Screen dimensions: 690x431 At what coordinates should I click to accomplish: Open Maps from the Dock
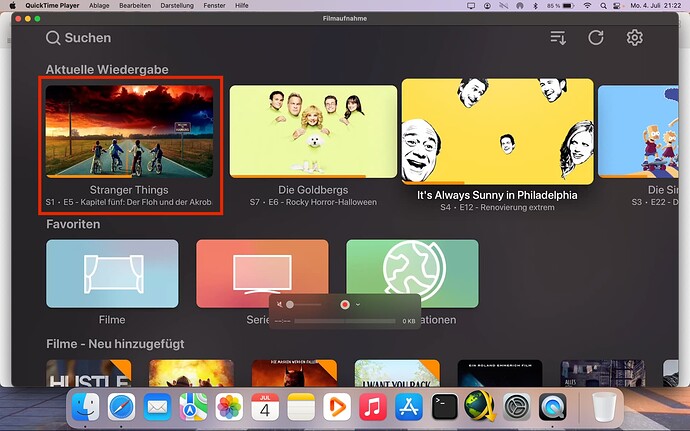[193, 407]
